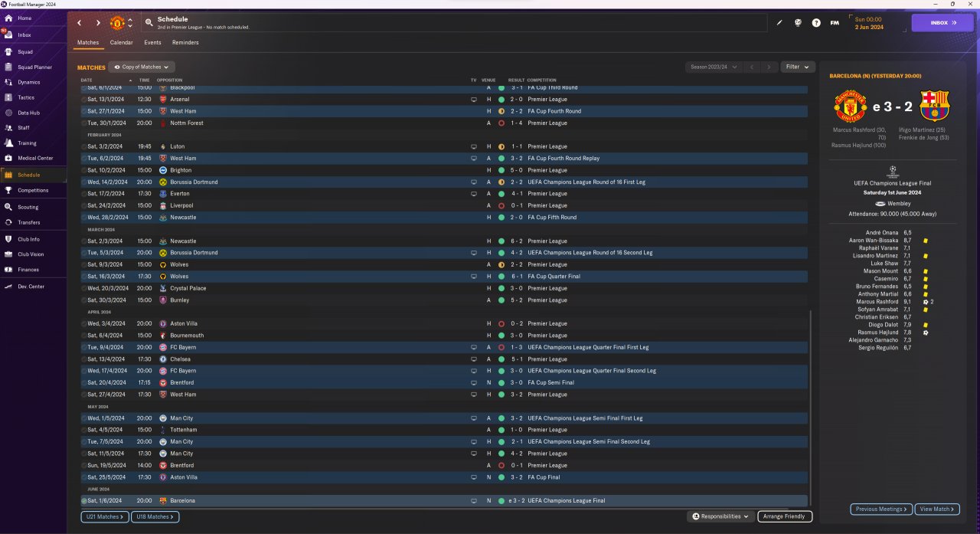This screenshot has height=534, width=980.
Task: Click the matches list vertical scrollbar
Action: click(x=810, y=406)
